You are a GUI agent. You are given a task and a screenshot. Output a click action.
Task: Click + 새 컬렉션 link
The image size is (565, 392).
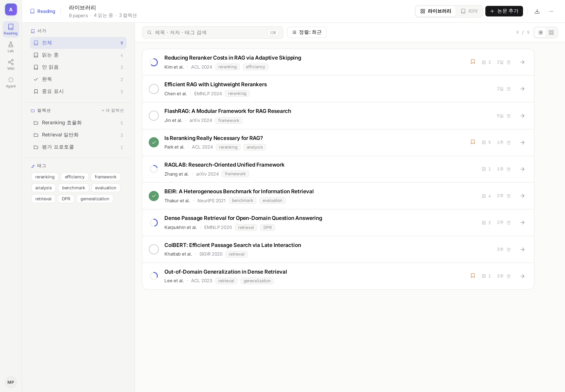(113, 111)
